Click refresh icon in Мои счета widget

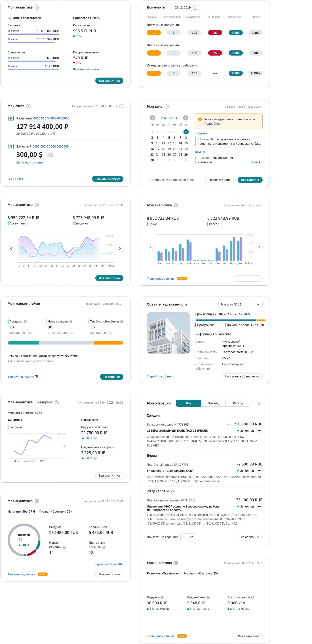(x=121, y=106)
